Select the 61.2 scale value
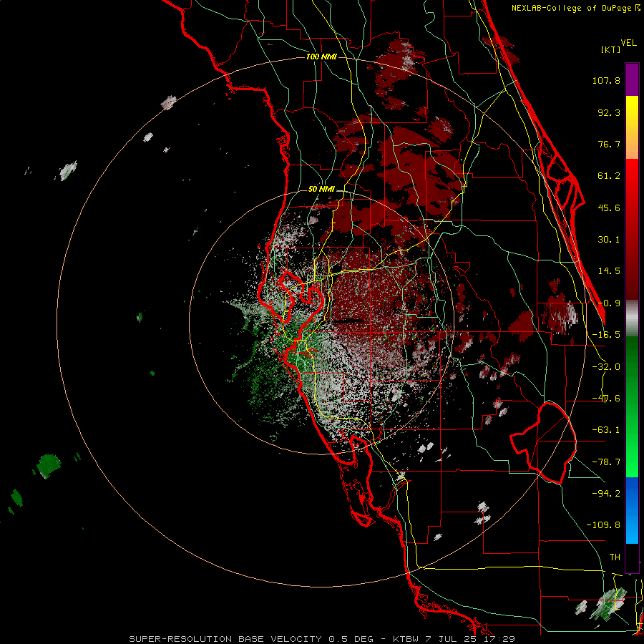The height and width of the screenshot is (644, 644). pos(609,176)
